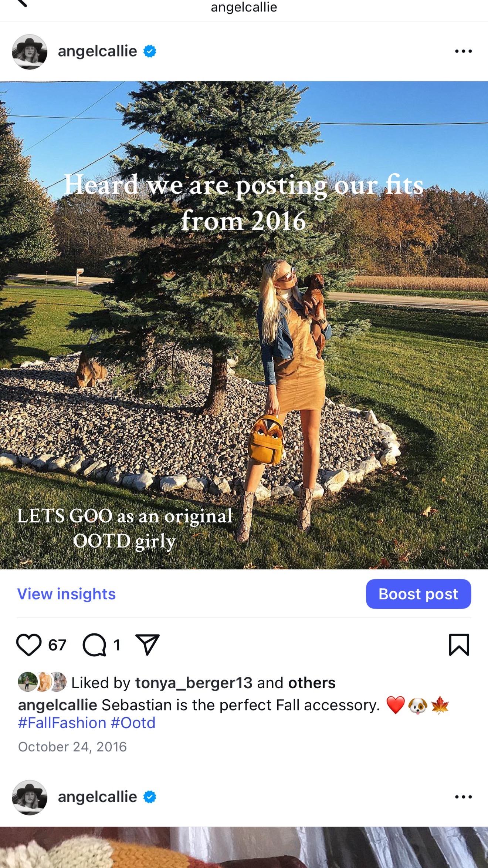
Task: Open comments via the speech bubble icon
Action: 94,645
